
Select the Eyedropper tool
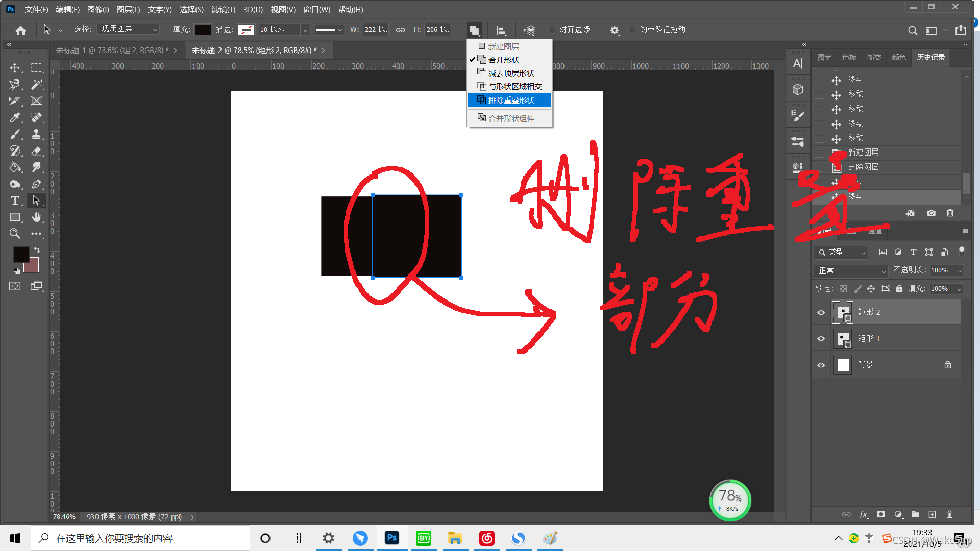[x=15, y=117]
